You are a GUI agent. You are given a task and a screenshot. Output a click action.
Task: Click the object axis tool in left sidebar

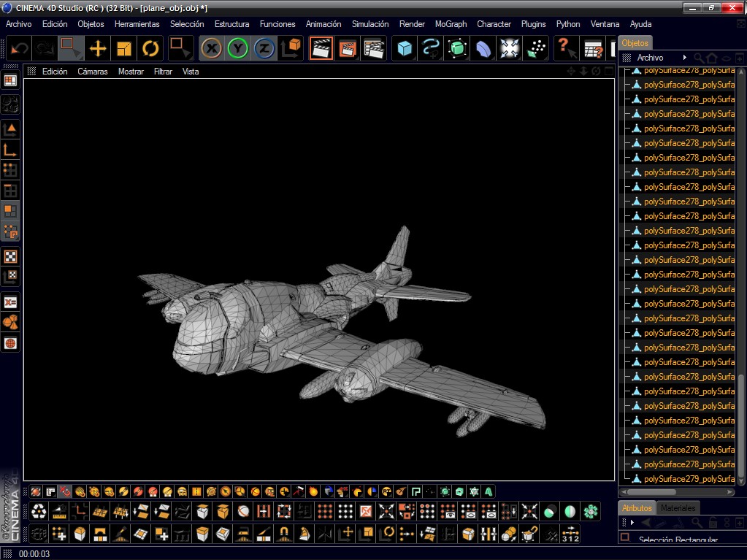[x=10, y=150]
